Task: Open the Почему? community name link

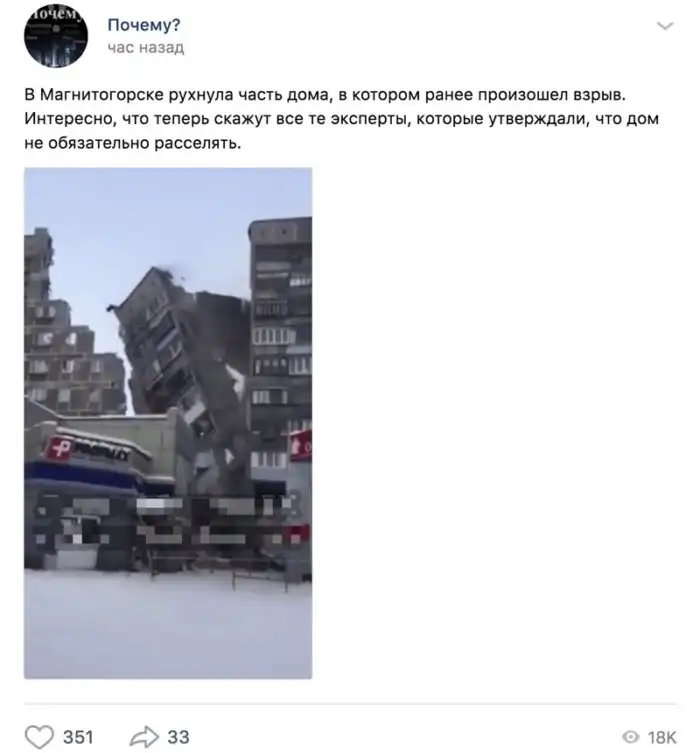Action: point(144,25)
